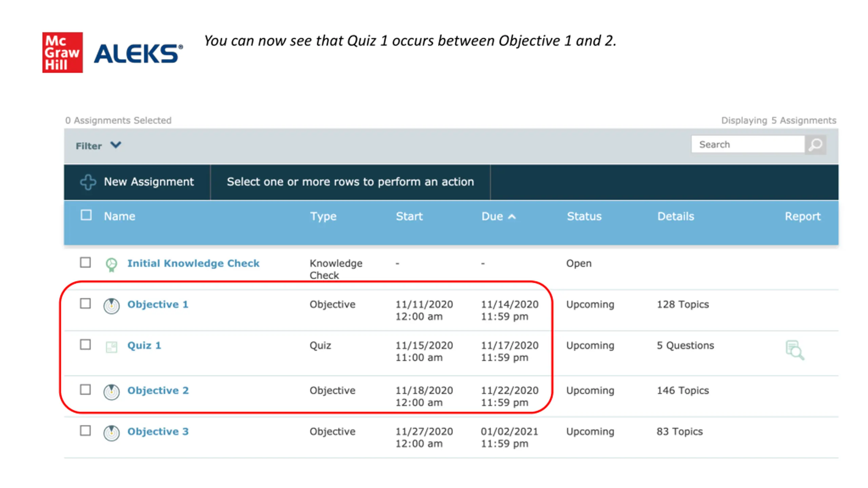Sort by the Name column header
The image size is (868, 488).
click(x=119, y=216)
